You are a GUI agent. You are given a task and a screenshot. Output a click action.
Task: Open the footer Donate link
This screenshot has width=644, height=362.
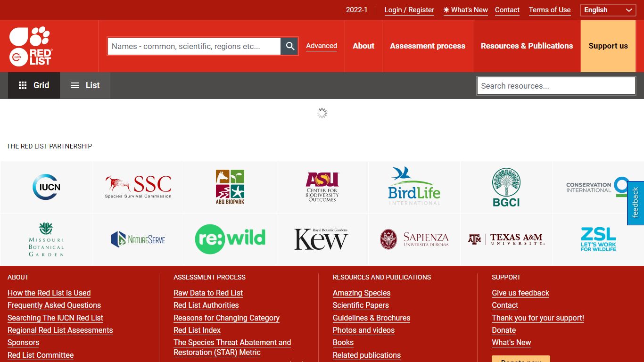tap(504, 330)
